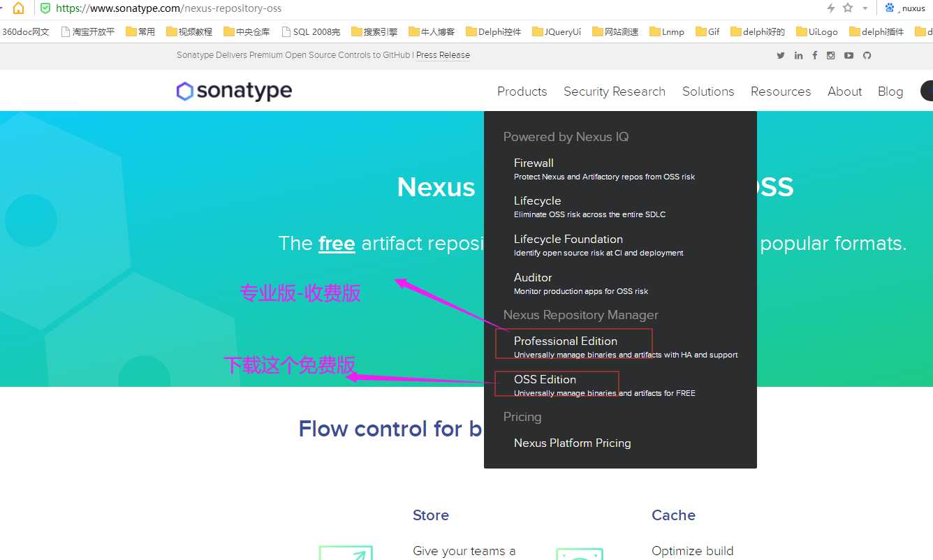Open the delphi插件 bookmark folder
The height and width of the screenshot is (560, 933).
(876, 31)
